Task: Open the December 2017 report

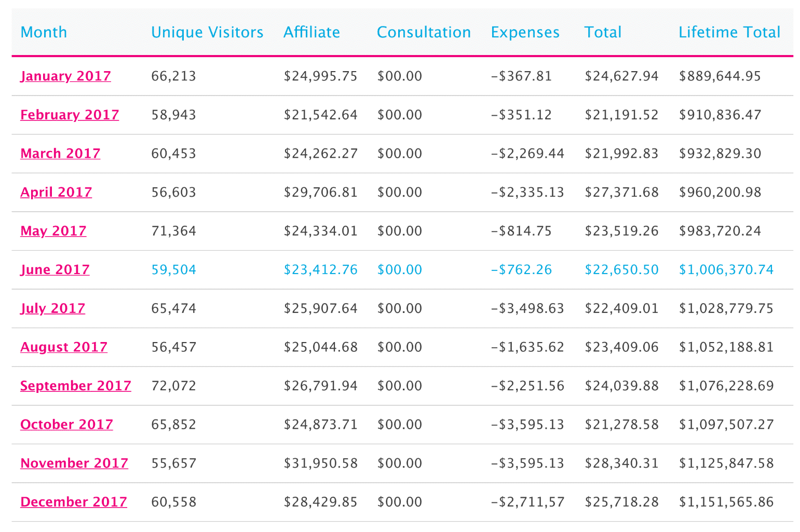Action: [74, 502]
